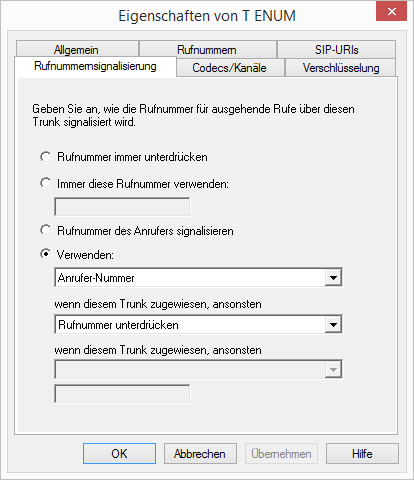Screen dimensions: 414x480
Task: Open help with the Hilfe button
Action: click(362, 453)
